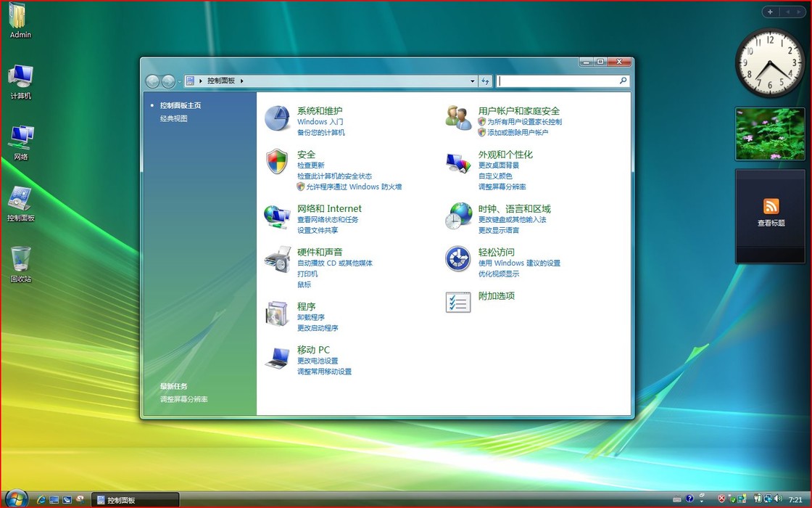
Task: Click the network connection tray icon
Action: (x=768, y=499)
